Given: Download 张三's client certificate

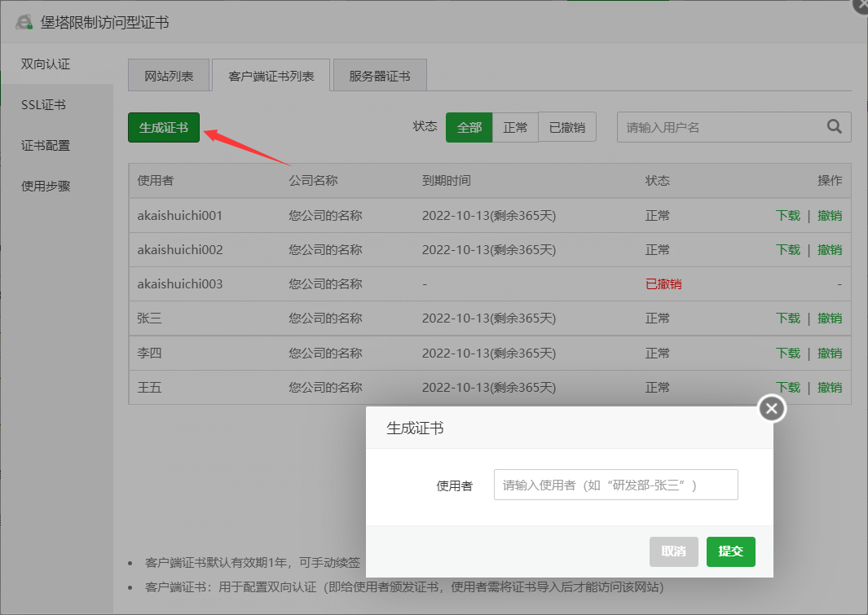Looking at the screenshot, I should point(787,318).
